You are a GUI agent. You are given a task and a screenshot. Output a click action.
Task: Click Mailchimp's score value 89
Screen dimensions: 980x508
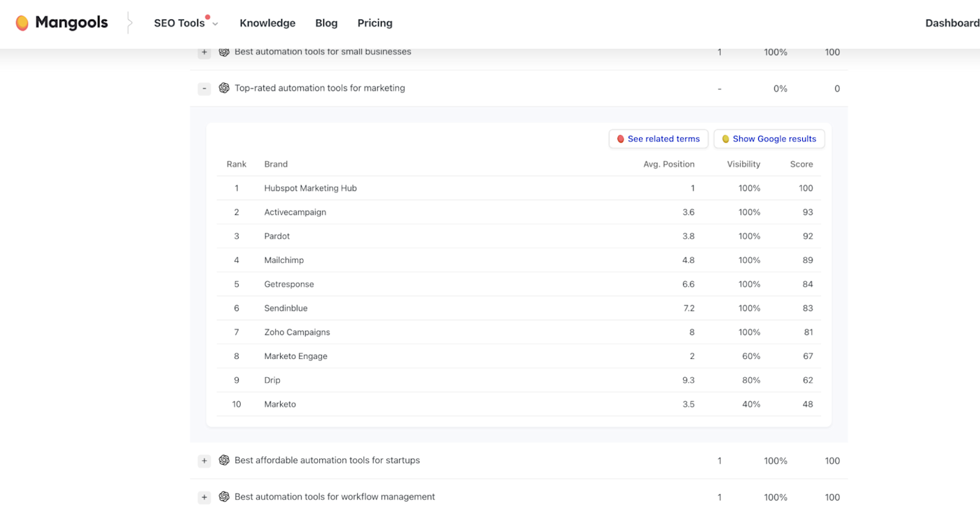(808, 260)
